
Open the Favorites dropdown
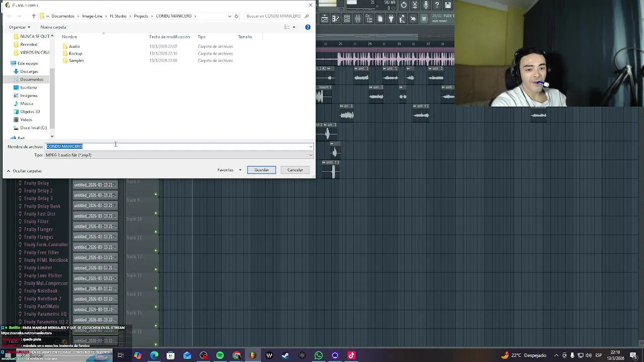pyautogui.click(x=229, y=170)
